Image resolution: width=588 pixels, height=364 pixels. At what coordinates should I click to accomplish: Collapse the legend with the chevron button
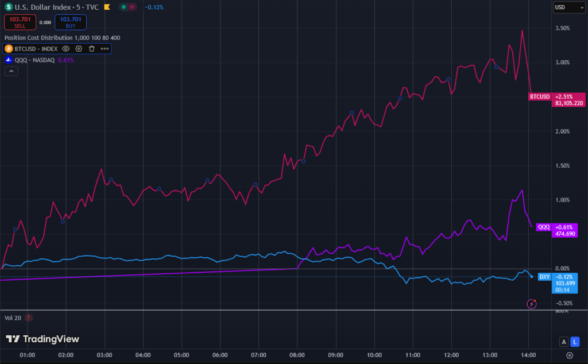pyautogui.click(x=11, y=71)
